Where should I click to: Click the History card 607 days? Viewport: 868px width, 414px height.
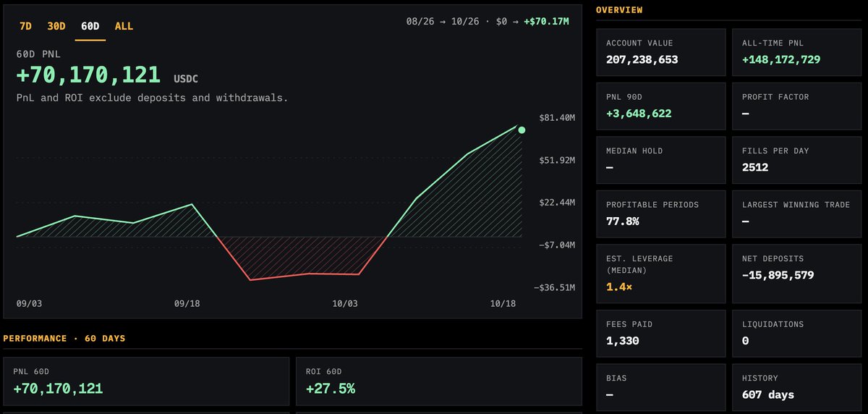(x=797, y=388)
